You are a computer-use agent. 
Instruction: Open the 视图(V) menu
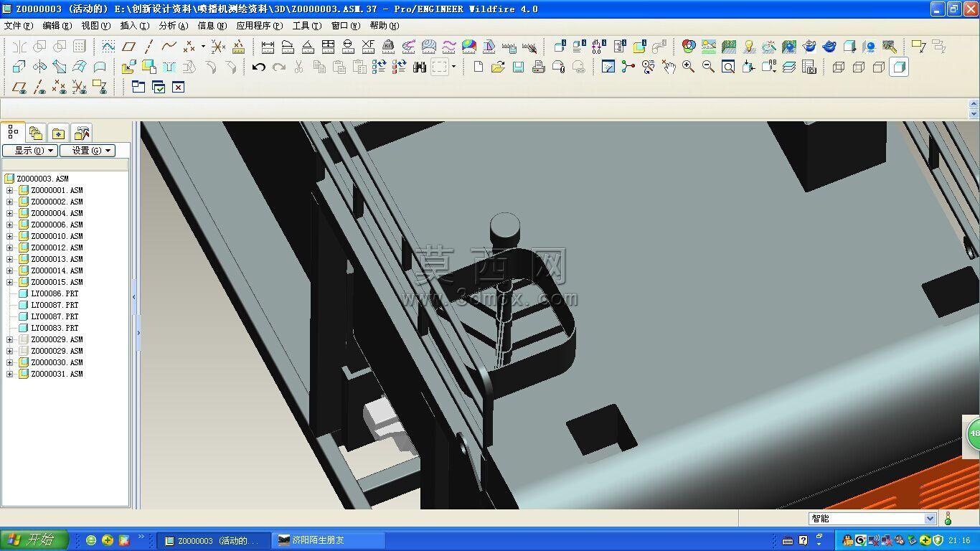(95, 26)
